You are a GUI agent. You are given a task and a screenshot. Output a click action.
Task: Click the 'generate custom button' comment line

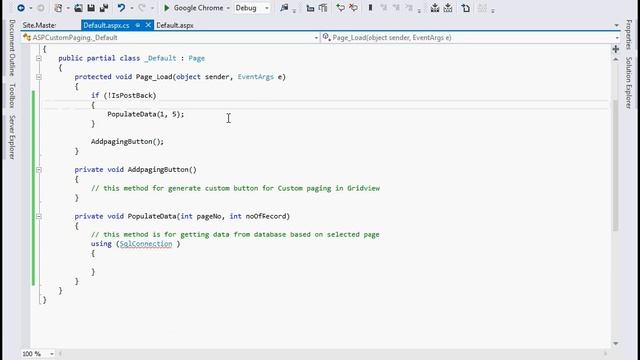click(x=235, y=188)
